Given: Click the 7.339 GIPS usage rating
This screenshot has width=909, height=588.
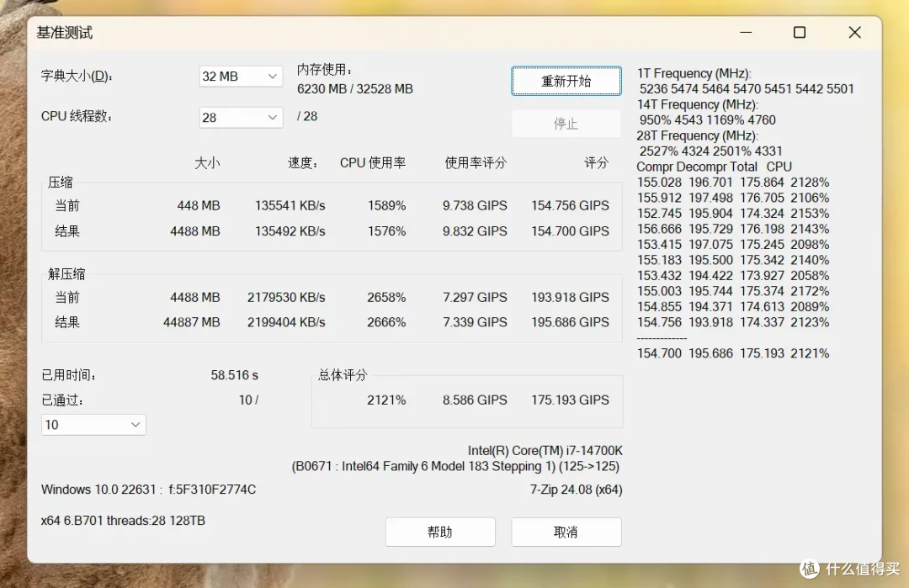Looking at the screenshot, I should point(475,322).
